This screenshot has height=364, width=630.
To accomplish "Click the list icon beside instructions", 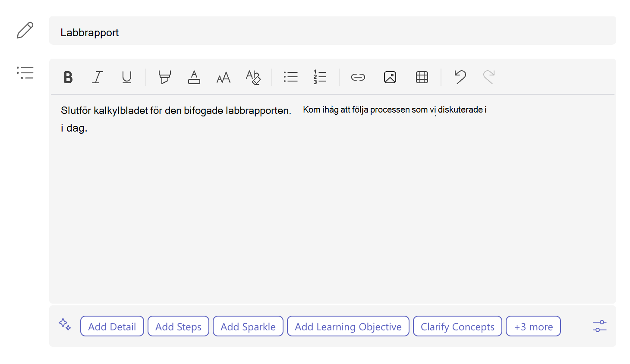I will click(25, 72).
